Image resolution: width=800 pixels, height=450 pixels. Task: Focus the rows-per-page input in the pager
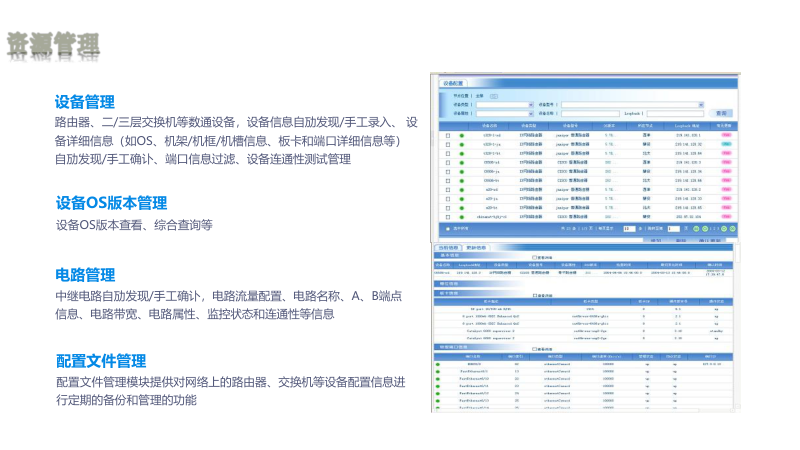629,229
